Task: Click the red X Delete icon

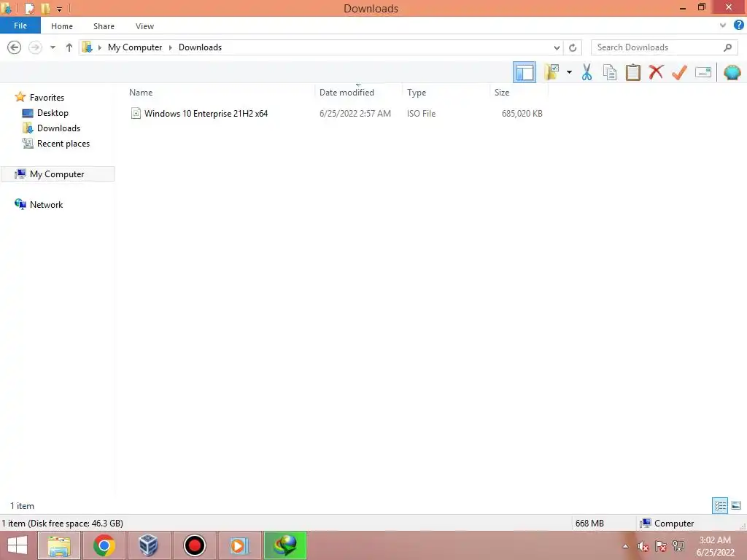Action: click(656, 72)
